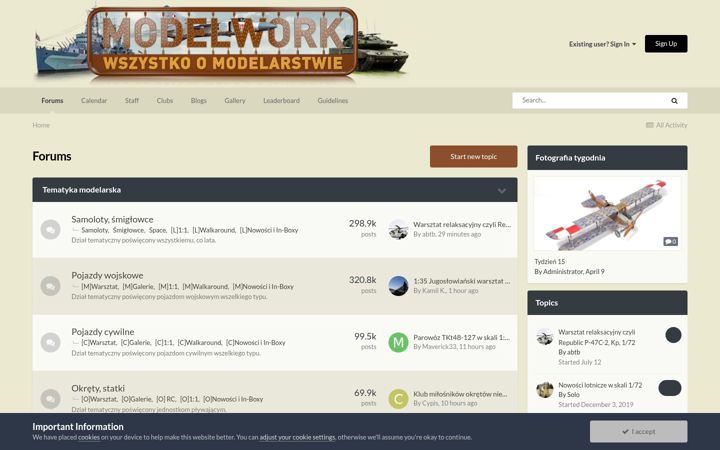Follow the adjust your cookie settings link
The image size is (720, 450).
[298, 438]
